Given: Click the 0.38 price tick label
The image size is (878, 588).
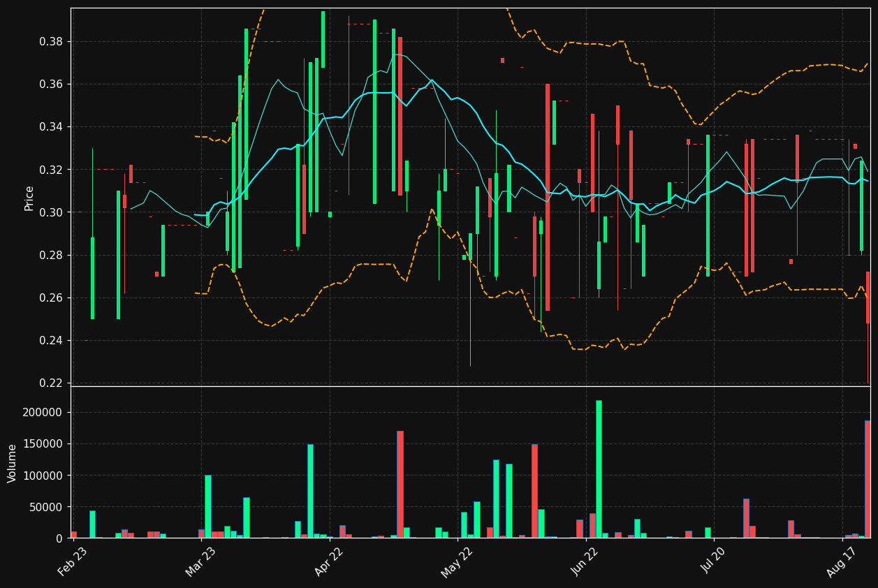Looking at the screenshot, I should [x=52, y=42].
